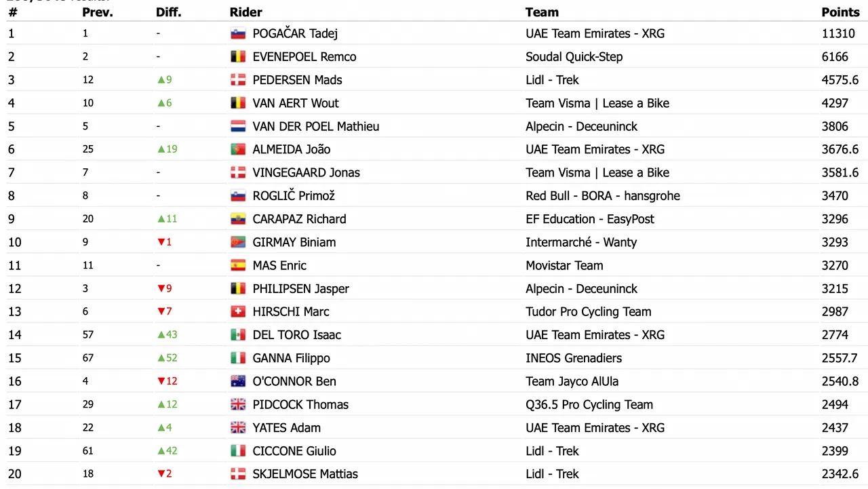This screenshot has width=868, height=489.
Task: Open rider page for GANNA Filippo
Action: (x=291, y=358)
